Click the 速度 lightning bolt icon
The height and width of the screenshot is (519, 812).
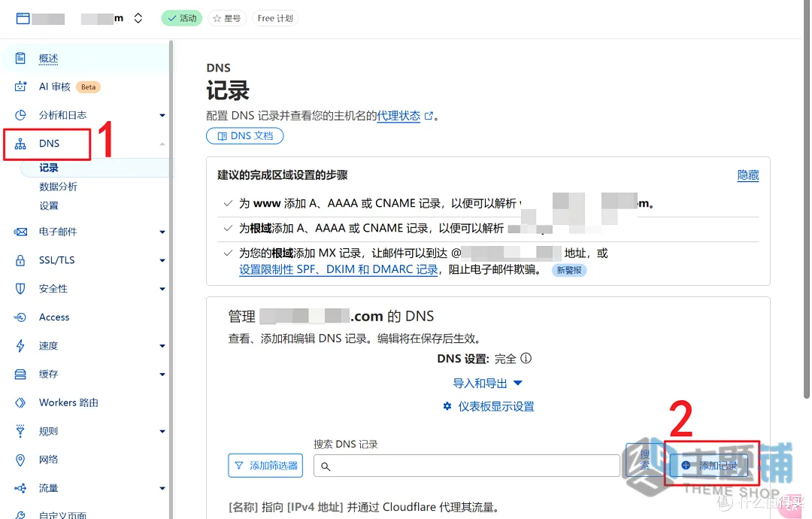20,345
